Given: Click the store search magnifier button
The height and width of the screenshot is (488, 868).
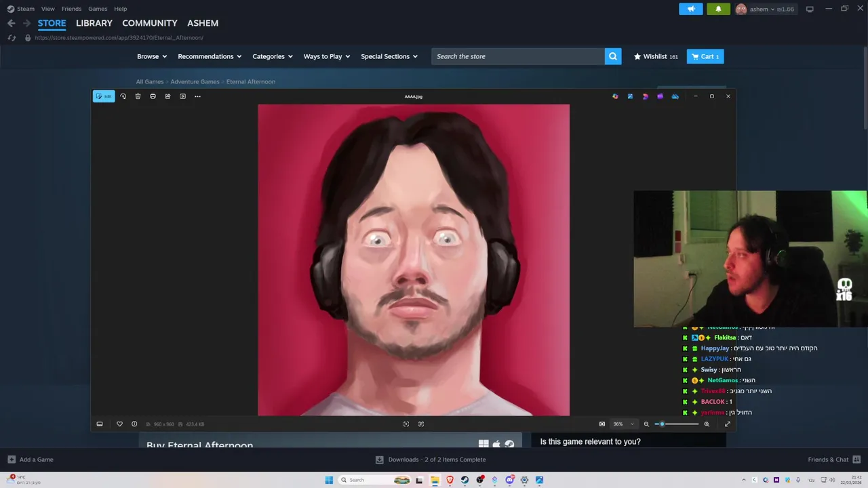Looking at the screenshot, I should [613, 56].
